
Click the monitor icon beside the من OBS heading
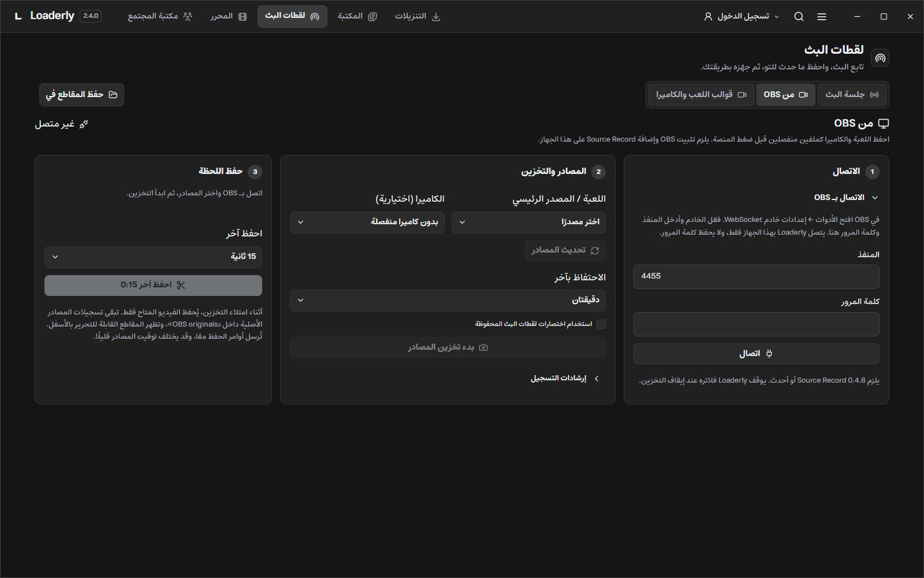coord(884,124)
